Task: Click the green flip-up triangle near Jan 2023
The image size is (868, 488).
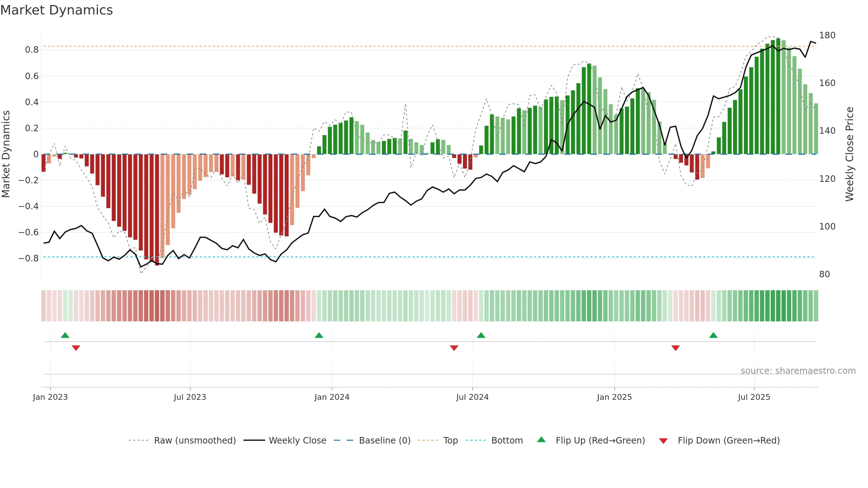Action: (x=65, y=335)
